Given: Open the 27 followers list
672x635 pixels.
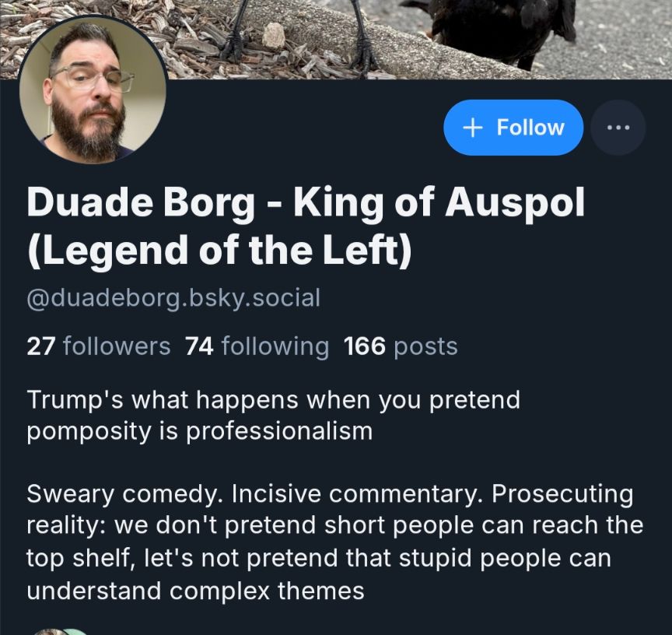Looking at the screenshot, I should [99, 346].
